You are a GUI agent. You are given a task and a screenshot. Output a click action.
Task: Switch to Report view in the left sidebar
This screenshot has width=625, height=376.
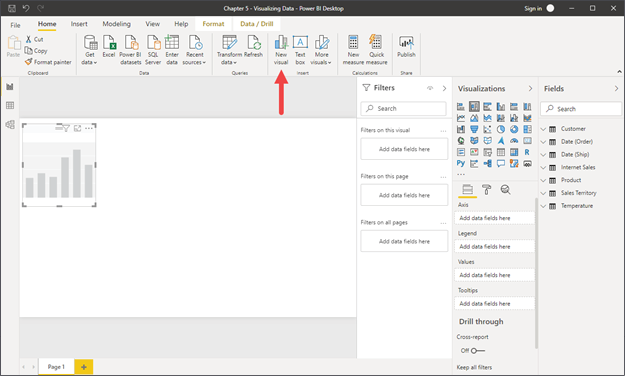[10, 87]
